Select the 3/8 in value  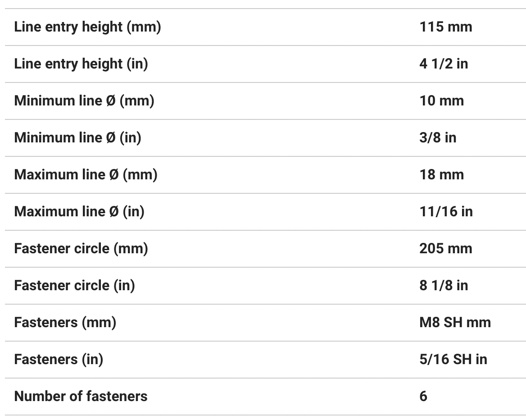tap(437, 138)
